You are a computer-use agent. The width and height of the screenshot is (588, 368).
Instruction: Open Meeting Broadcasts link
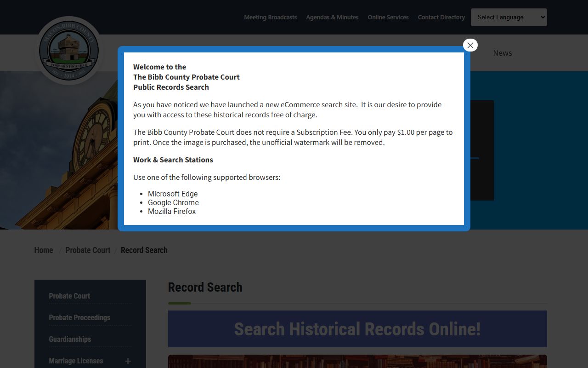pos(270,17)
